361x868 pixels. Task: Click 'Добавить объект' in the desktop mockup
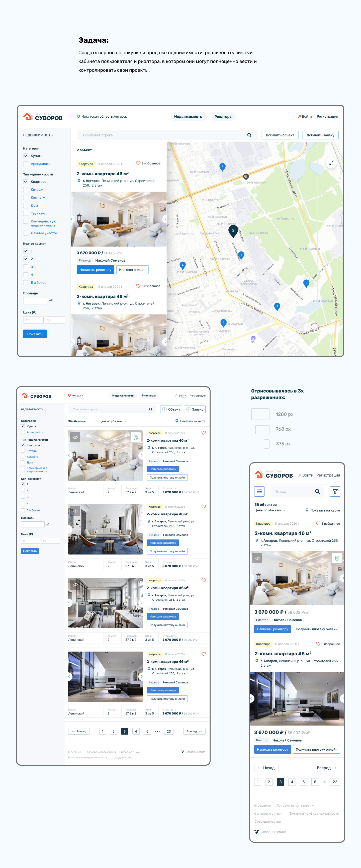pos(280,135)
